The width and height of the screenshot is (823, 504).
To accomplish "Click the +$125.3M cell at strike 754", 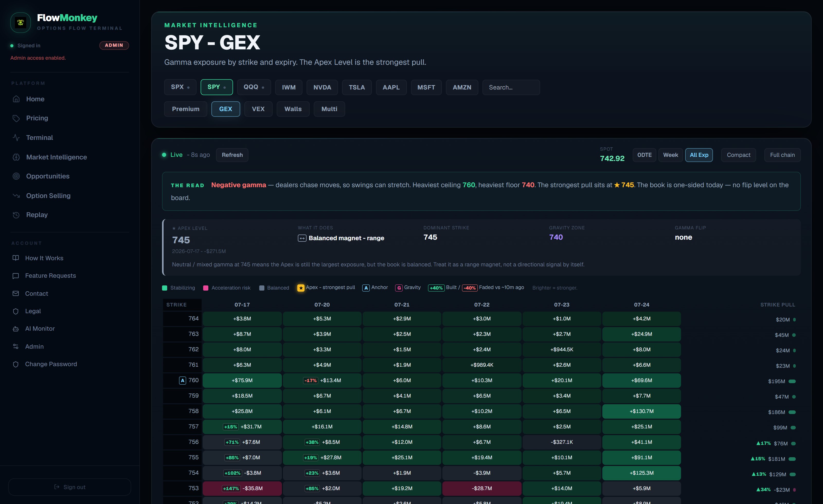I will [641, 473].
